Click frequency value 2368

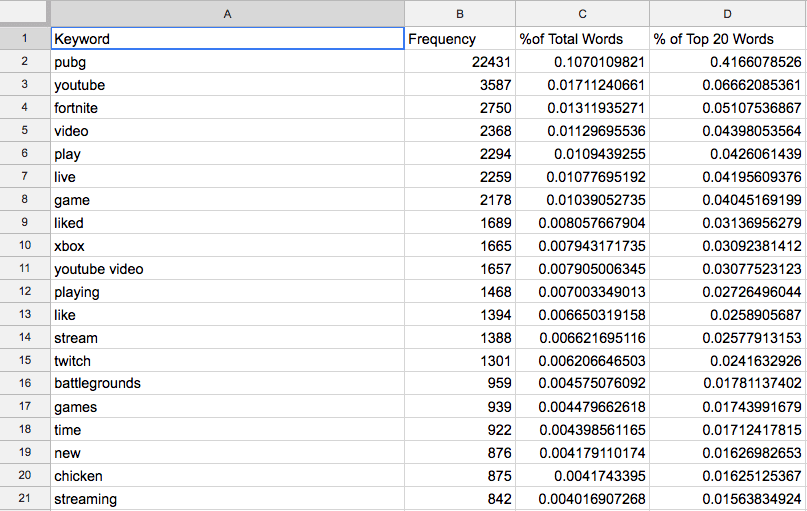[x=460, y=131]
